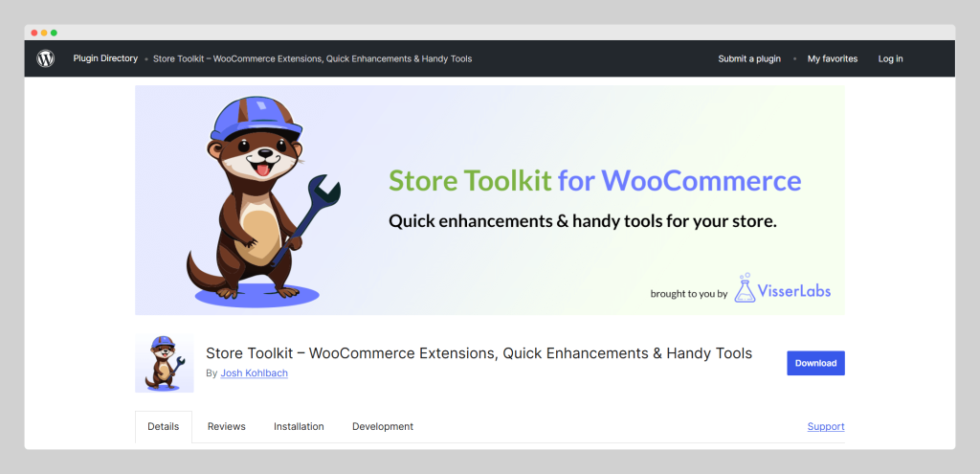Click the otter plugin icon thumbnail

[x=165, y=363]
